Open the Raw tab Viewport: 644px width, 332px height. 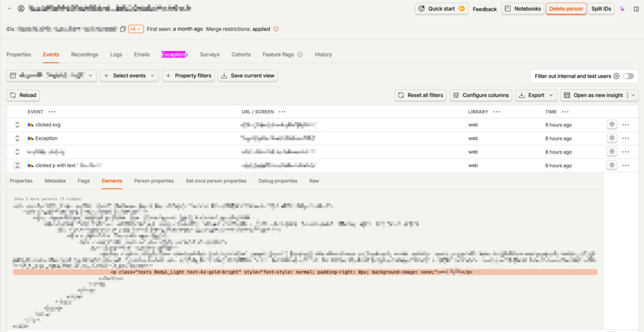(314, 181)
